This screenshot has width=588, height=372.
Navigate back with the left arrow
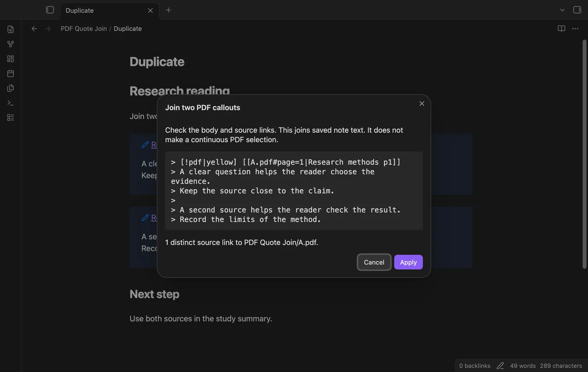point(34,29)
